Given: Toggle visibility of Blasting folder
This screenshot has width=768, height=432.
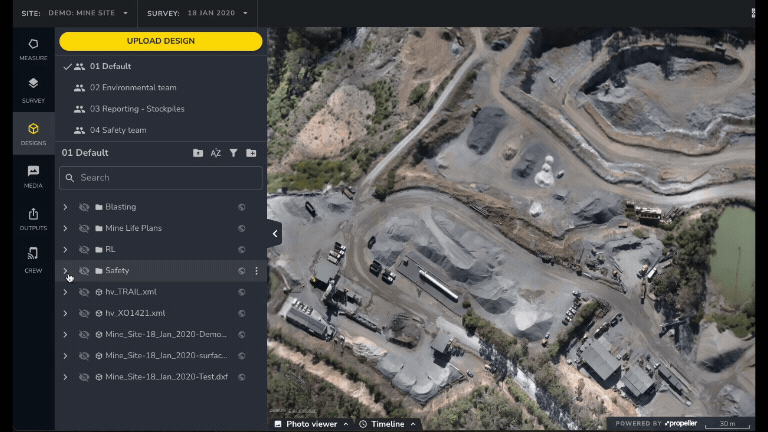Looking at the screenshot, I should point(84,207).
